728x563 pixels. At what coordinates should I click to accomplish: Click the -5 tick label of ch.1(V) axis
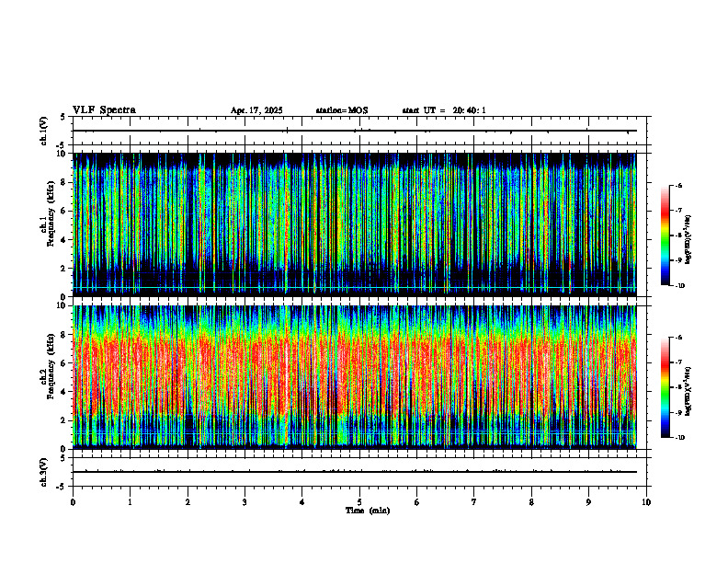coord(63,145)
